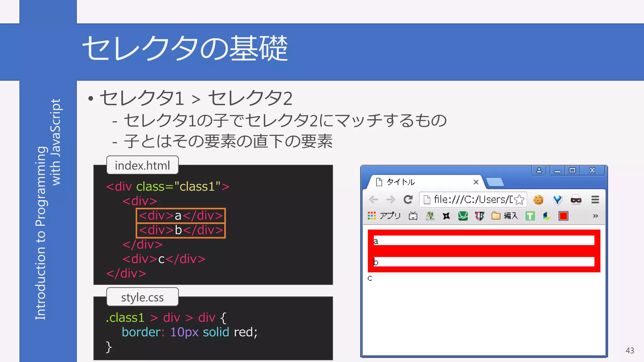The width and height of the screenshot is (644, 362).
Task: Click the 子とはその要素の直下の要素 line
Action: click(x=228, y=141)
